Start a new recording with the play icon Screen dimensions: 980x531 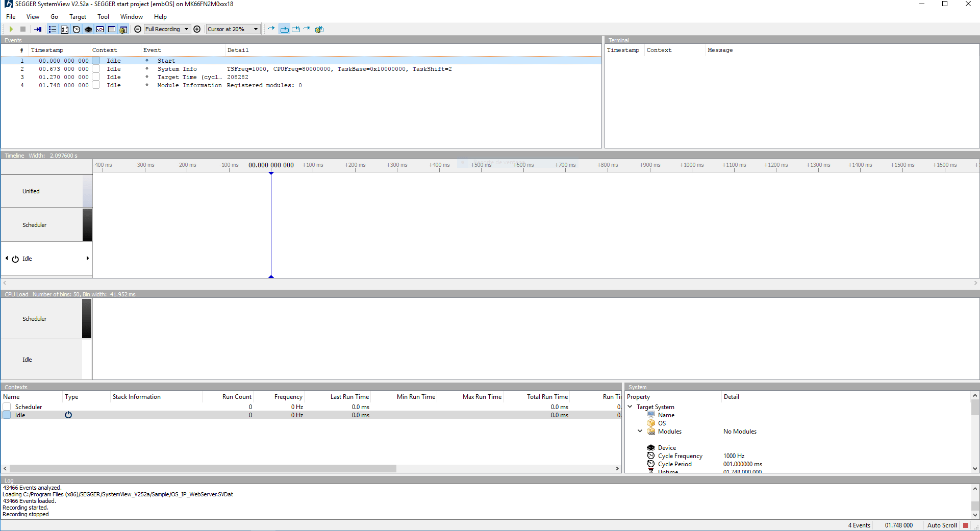(x=11, y=29)
